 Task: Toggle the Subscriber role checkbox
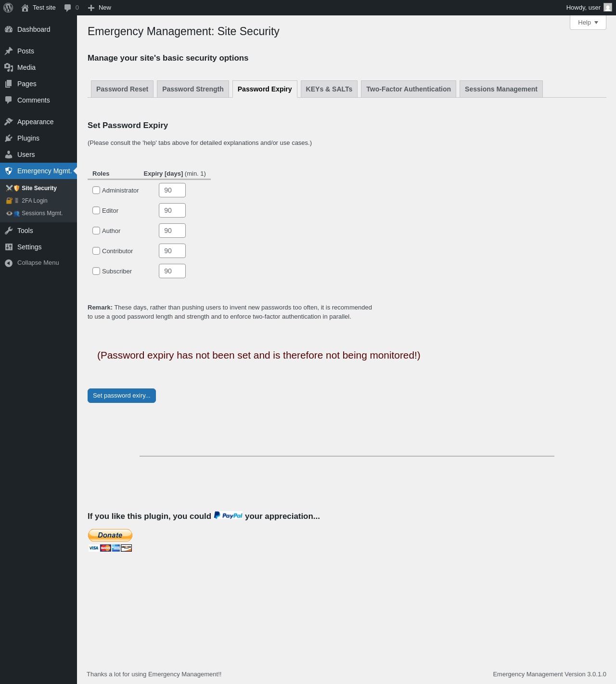pos(96,271)
